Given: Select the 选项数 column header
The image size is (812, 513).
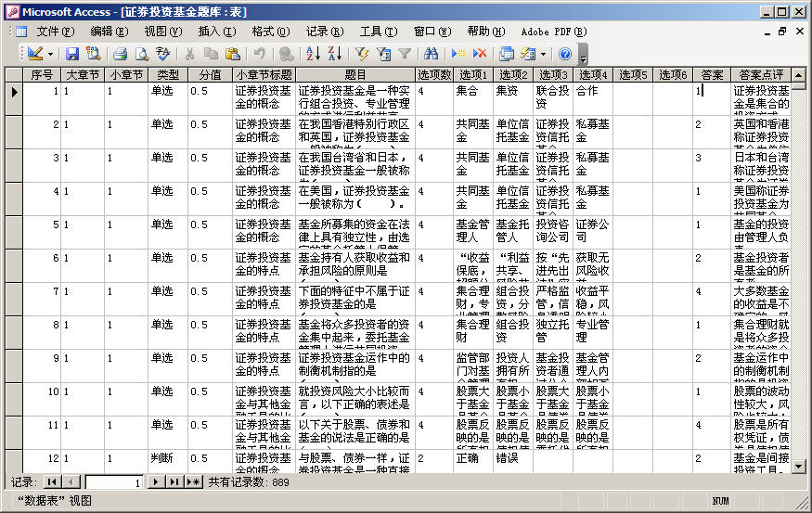Looking at the screenshot, I should (x=434, y=75).
